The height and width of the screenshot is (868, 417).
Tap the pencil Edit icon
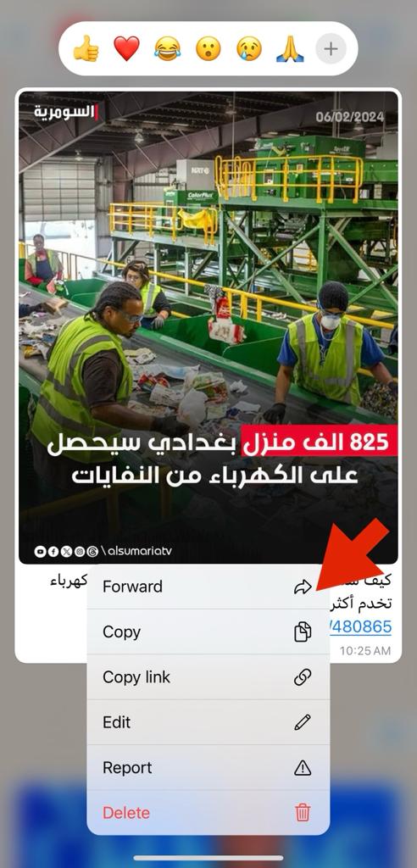pos(303,722)
